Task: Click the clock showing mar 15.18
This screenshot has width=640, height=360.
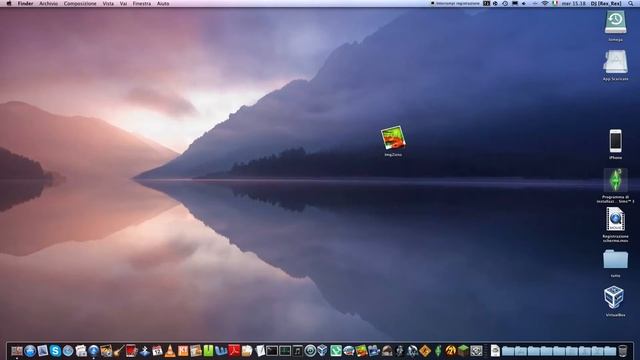Action: tap(573, 3)
